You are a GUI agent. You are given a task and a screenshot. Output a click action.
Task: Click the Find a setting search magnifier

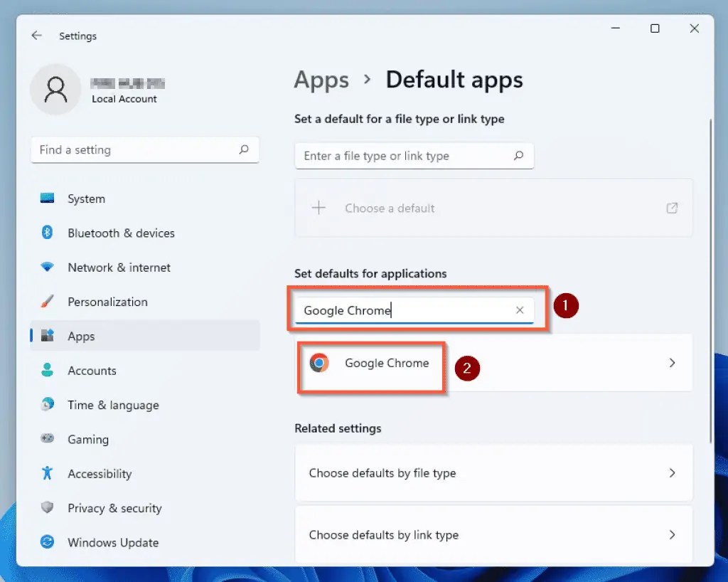click(x=245, y=149)
